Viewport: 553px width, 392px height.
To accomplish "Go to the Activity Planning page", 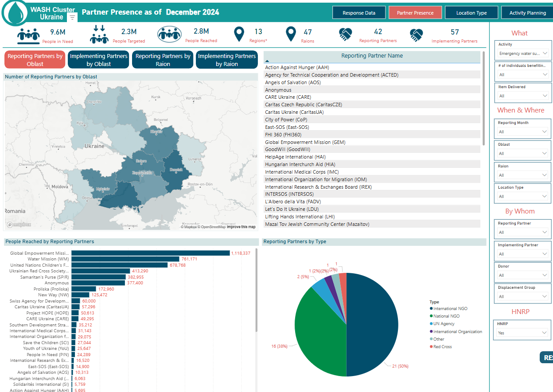I will pyautogui.click(x=527, y=13).
